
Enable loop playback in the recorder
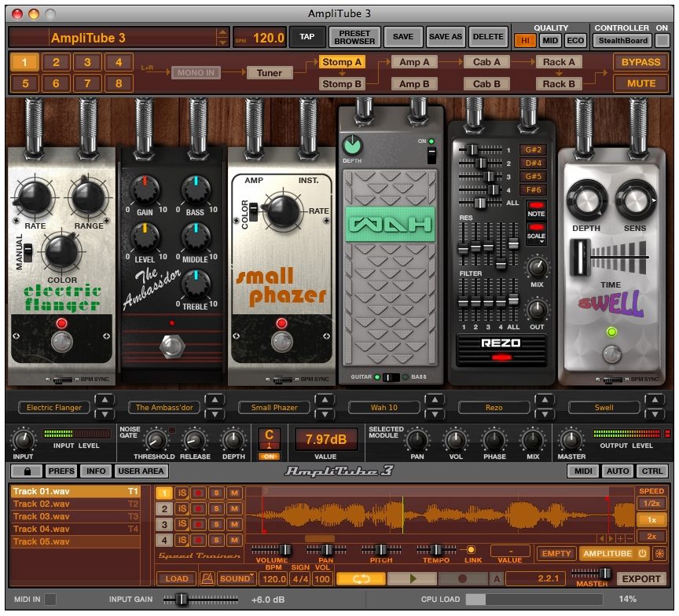tap(361, 578)
